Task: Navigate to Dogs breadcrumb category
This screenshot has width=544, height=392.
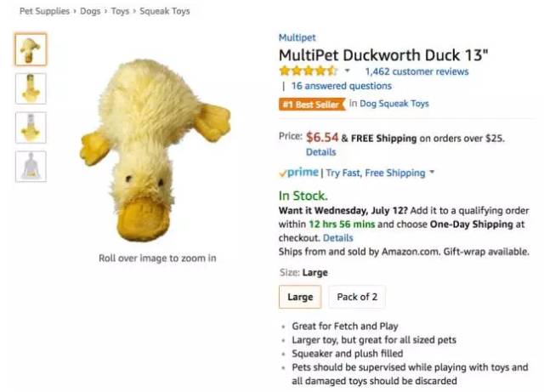Action: click(x=90, y=12)
